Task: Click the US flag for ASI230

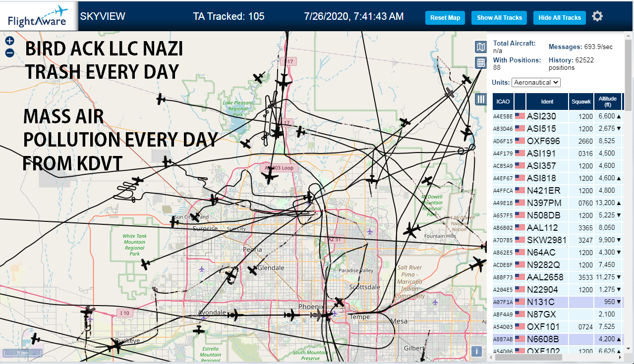Action: point(520,116)
